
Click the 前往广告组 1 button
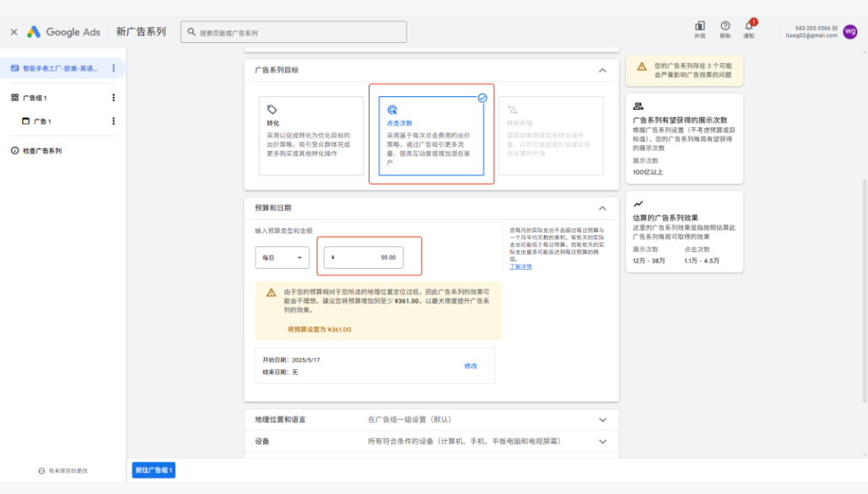154,470
